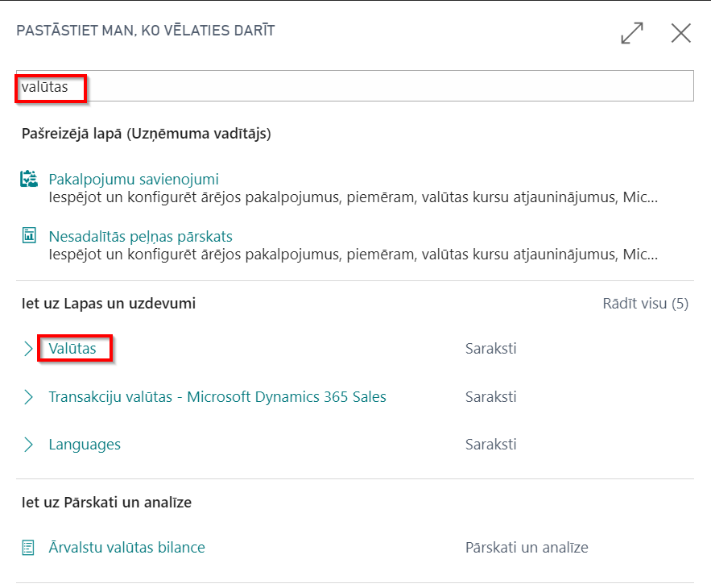Click the search field containing "valūtas"
Screen dimensions: 711x588
click(354, 85)
